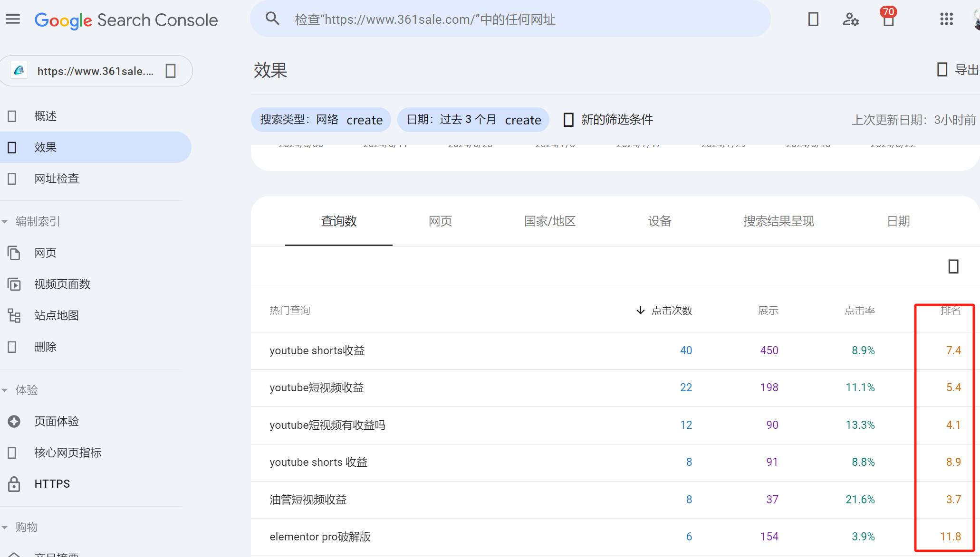Toggle the HTTPS experience report

52,483
